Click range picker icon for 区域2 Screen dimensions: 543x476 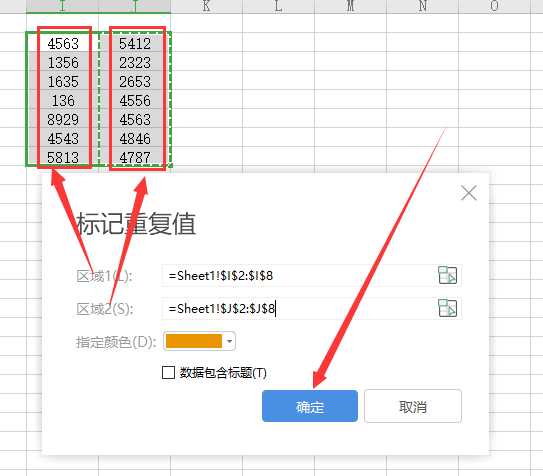(x=447, y=308)
